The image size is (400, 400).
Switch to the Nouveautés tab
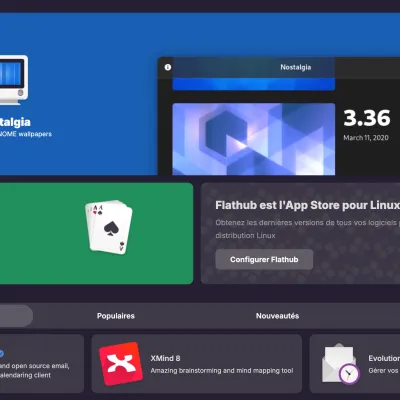click(x=277, y=316)
